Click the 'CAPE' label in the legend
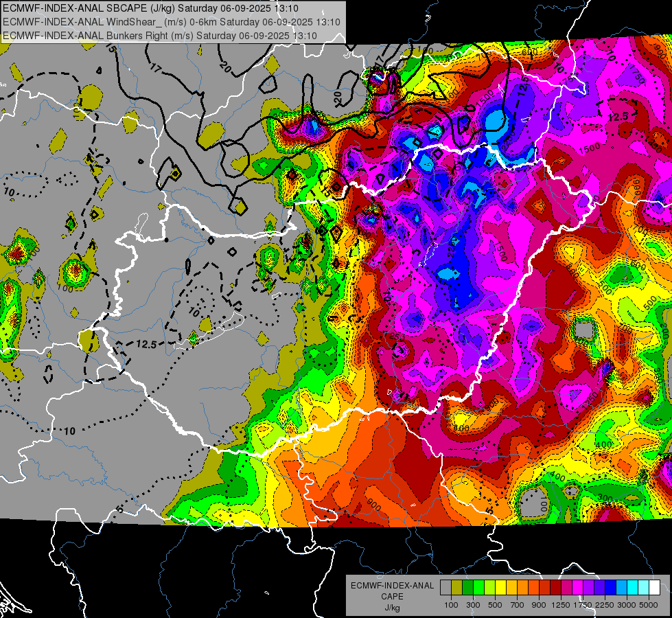The image size is (672, 618). point(392,597)
